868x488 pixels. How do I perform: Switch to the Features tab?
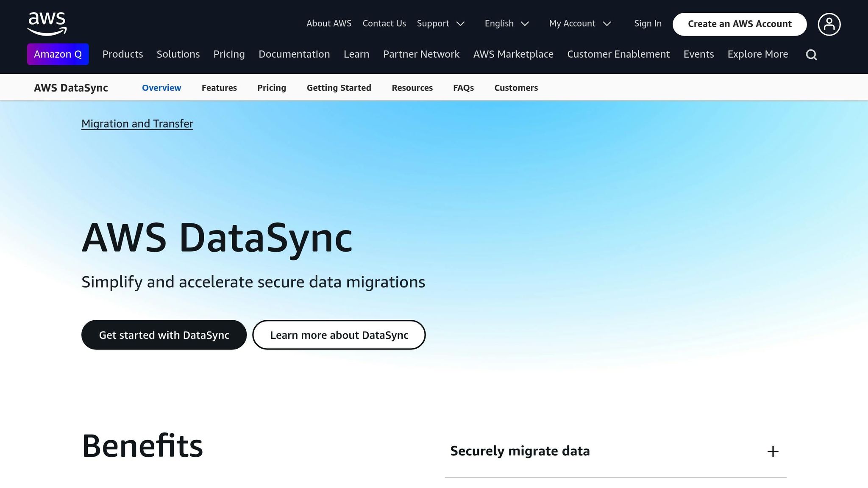click(219, 88)
